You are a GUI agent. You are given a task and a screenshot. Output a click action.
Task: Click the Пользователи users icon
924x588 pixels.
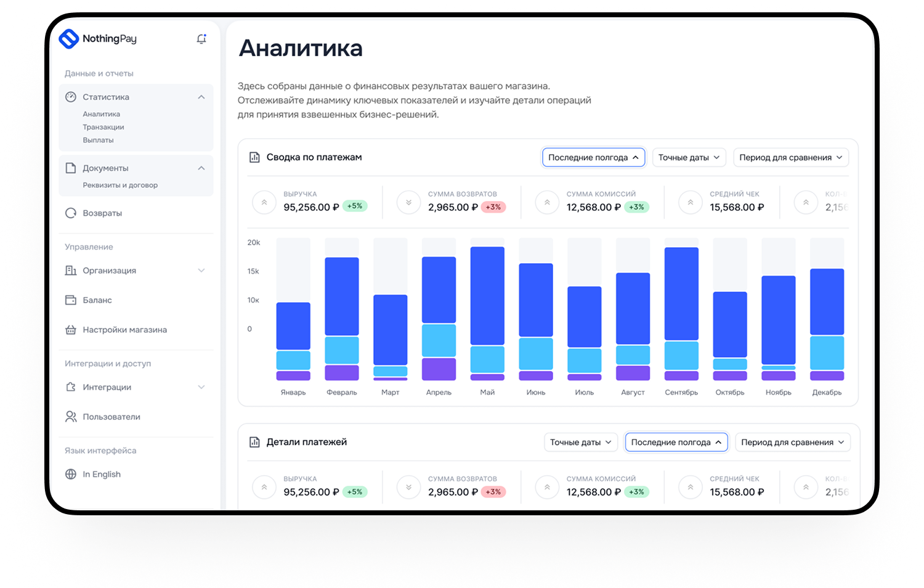click(71, 416)
